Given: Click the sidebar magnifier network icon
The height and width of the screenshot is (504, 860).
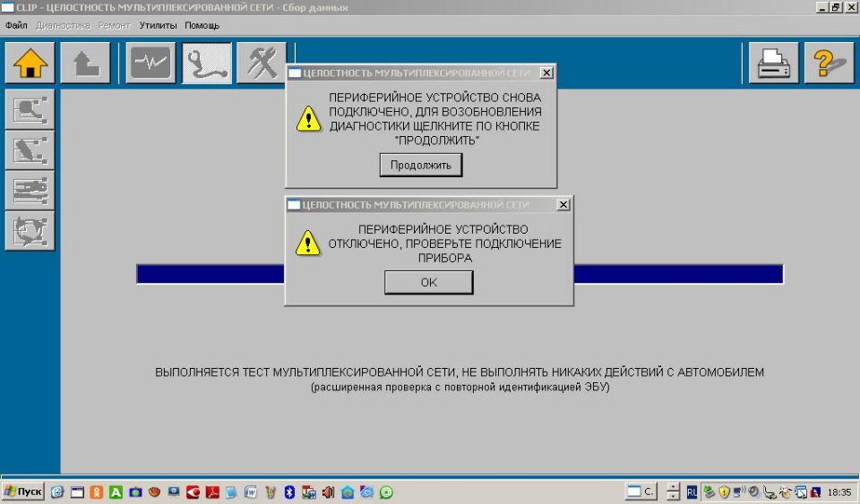Looking at the screenshot, I should 30,108.
